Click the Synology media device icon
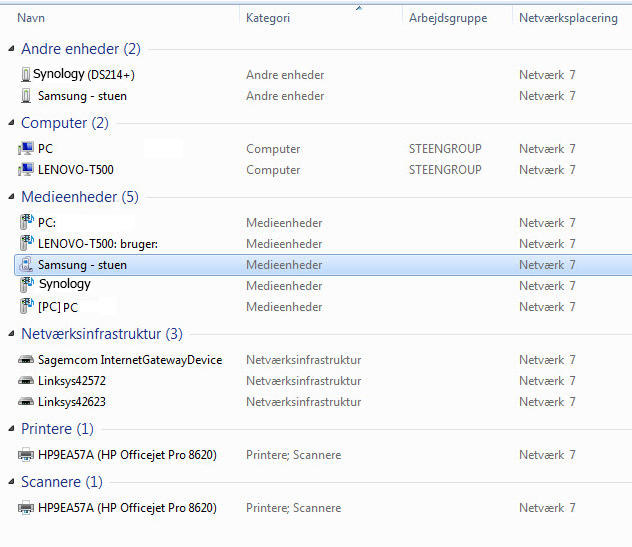This screenshot has width=632, height=547. [27, 285]
